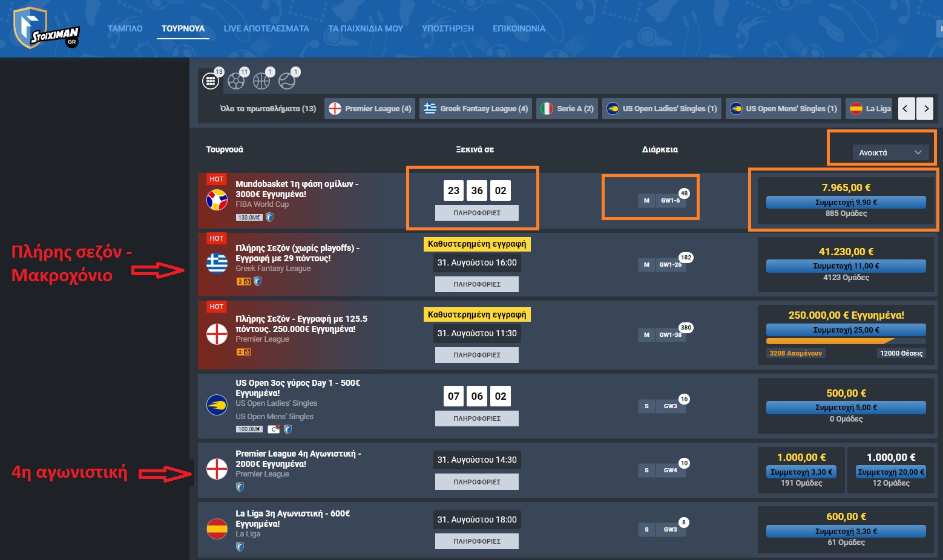
Task: Filter tournaments by football icon
Action: coord(236,80)
